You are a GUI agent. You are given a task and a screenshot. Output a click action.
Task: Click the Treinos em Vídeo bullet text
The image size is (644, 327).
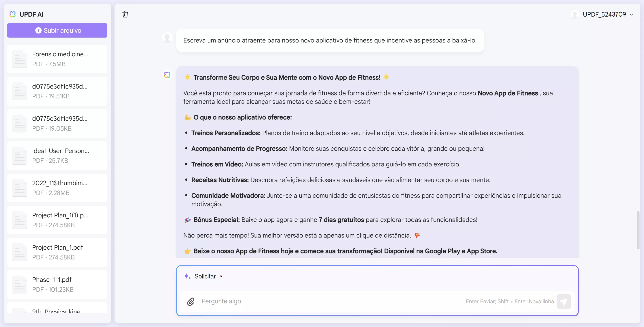(326, 164)
